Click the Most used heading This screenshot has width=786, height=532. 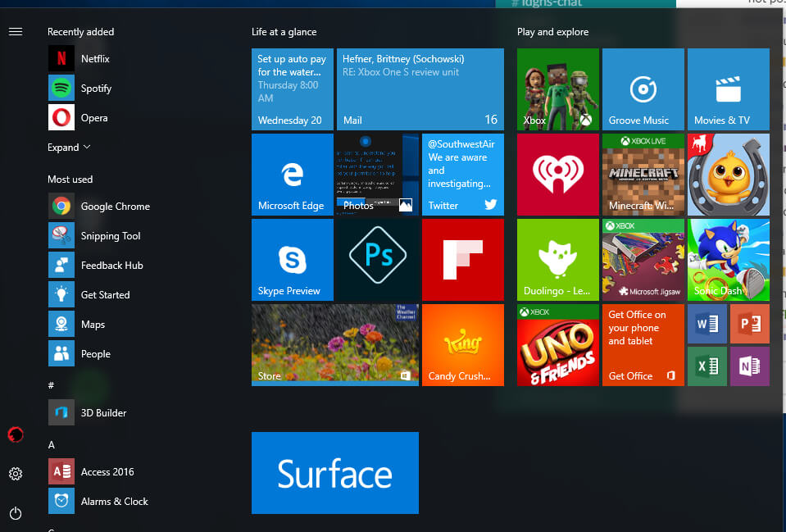[70, 179]
